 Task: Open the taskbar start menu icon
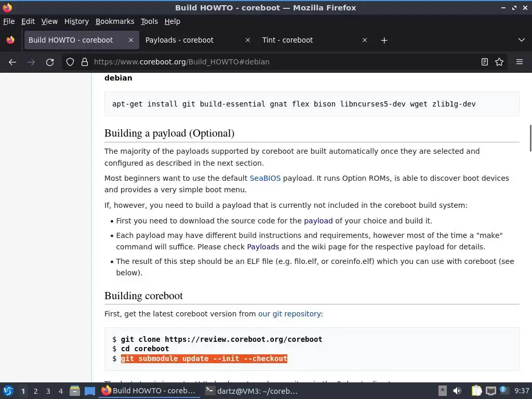(x=8, y=391)
